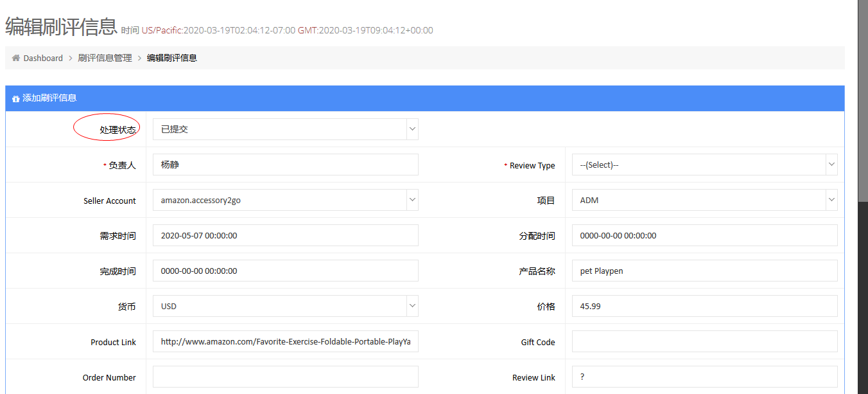Click the Seller Account label
Screen dimensions: 868x394
click(110, 201)
